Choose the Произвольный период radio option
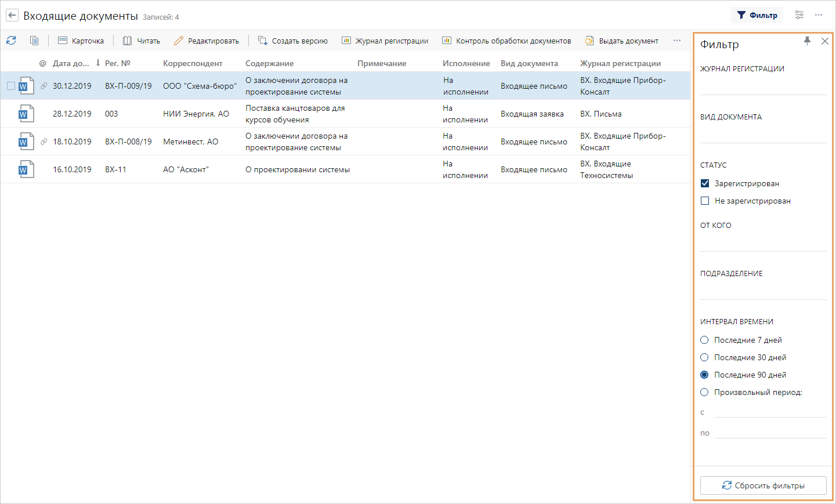Viewport: 836px width, 504px height. pyautogui.click(x=704, y=392)
